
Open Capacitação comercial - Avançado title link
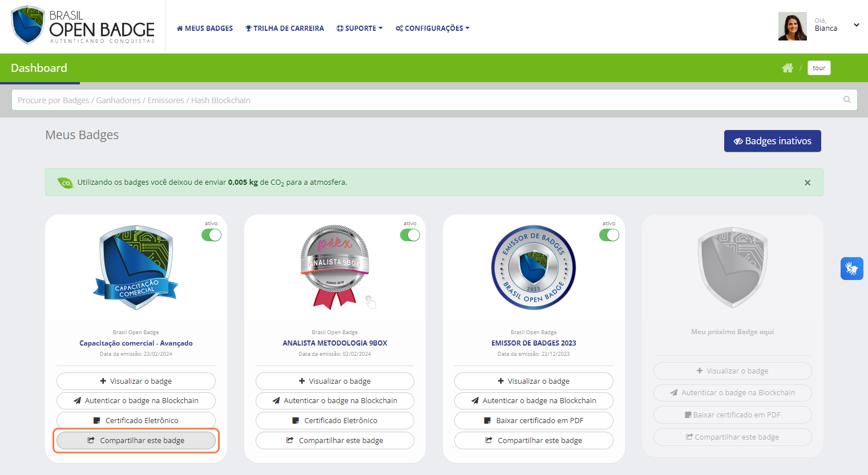[136, 343]
